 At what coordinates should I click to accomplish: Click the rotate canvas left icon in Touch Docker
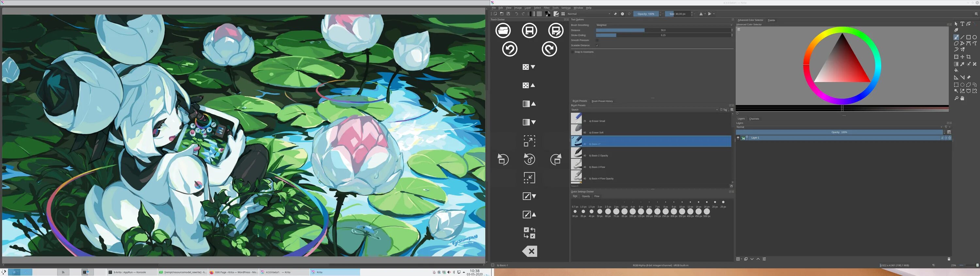[x=503, y=159]
